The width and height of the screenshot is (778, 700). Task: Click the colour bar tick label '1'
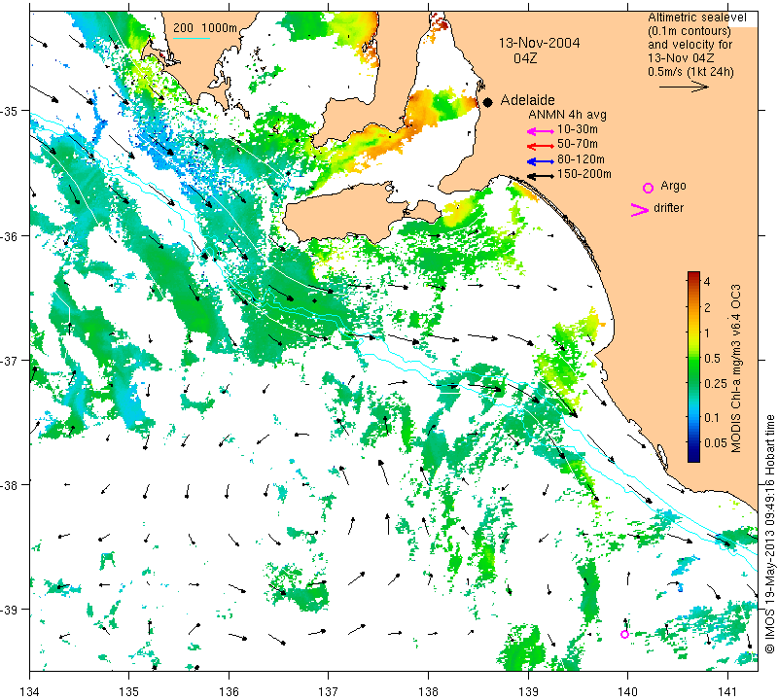(707, 332)
